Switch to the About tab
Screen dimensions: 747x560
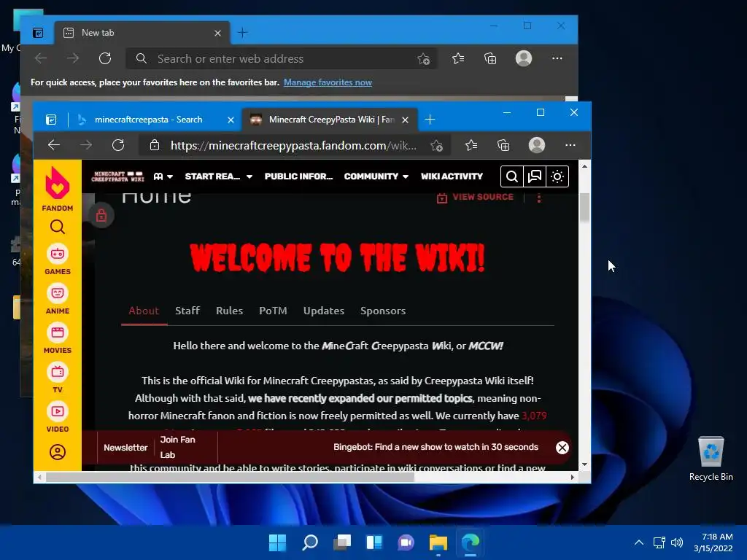pos(144,311)
